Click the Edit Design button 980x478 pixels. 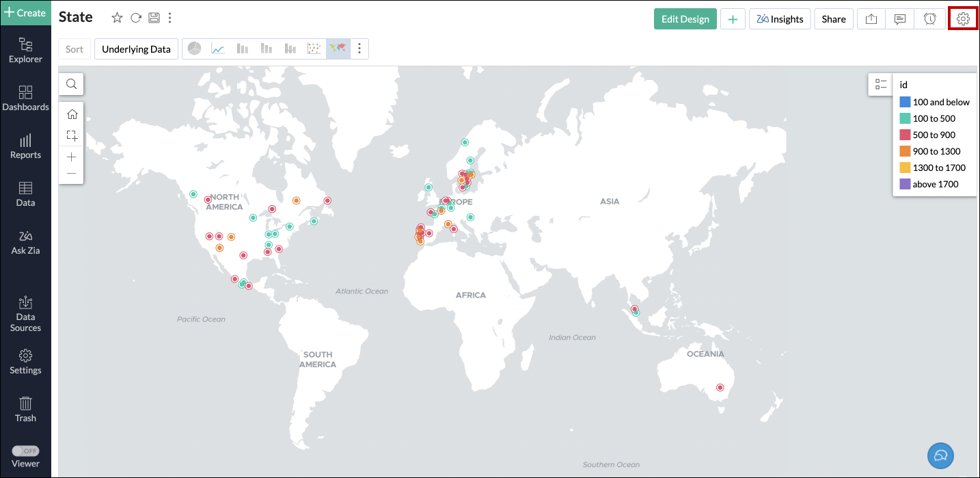tap(685, 18)
